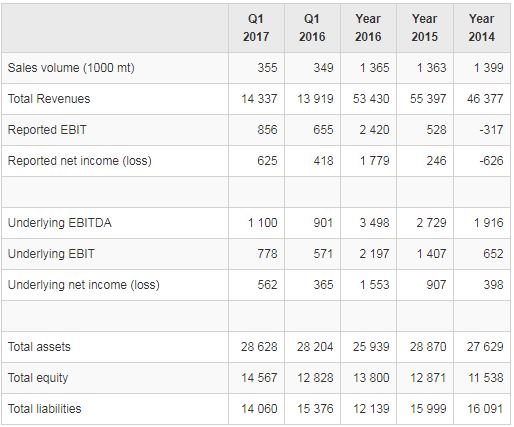Select the Reported EBIT row label

(x=47, y=130)
